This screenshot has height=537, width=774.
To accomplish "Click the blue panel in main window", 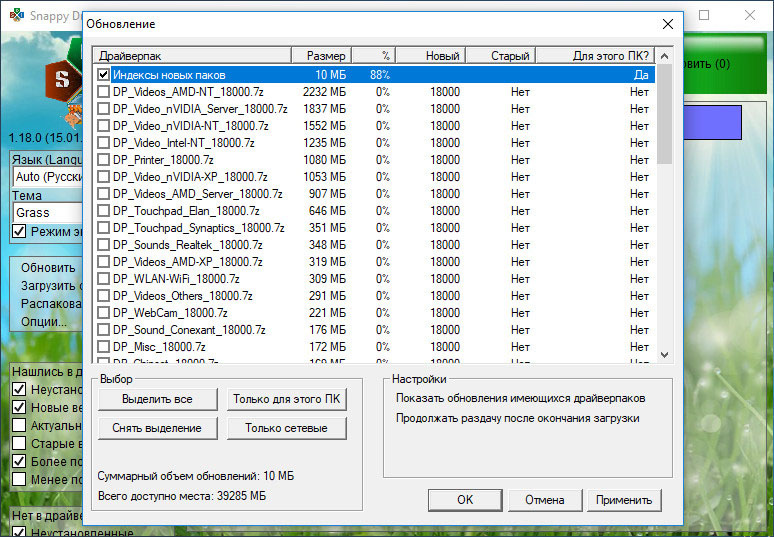I will [712, 122].
